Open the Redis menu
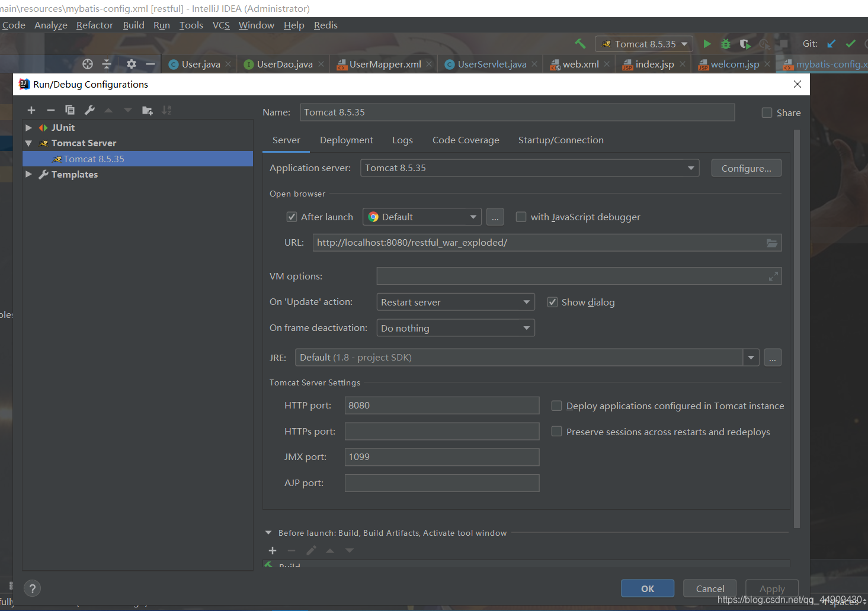This screenshot has width=868, height=611. [x=326, y=25]
